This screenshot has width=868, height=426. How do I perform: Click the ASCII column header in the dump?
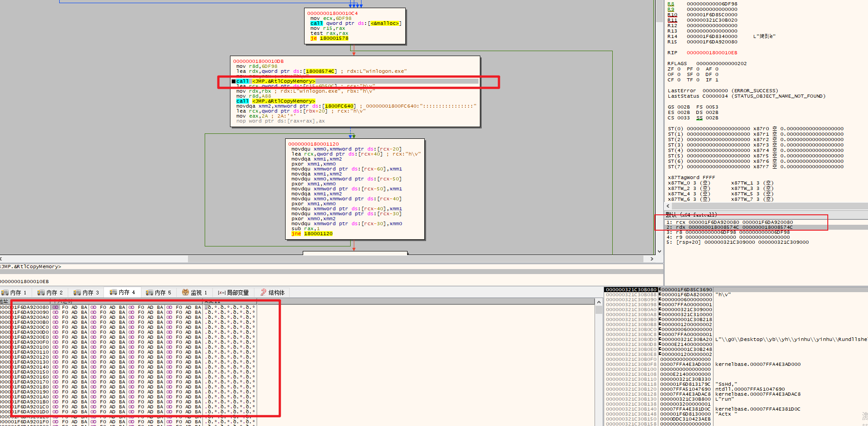[230, 301]
